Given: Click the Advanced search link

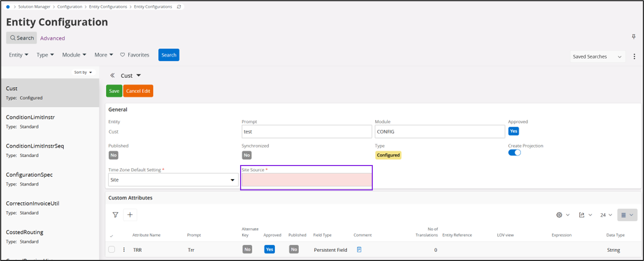Looking at the screenshot, I should click(52, 38).
